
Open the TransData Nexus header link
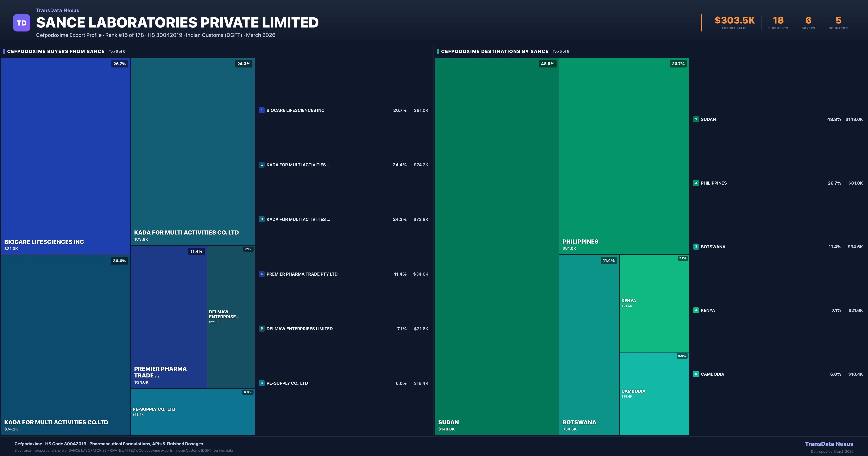pos(58,10)
